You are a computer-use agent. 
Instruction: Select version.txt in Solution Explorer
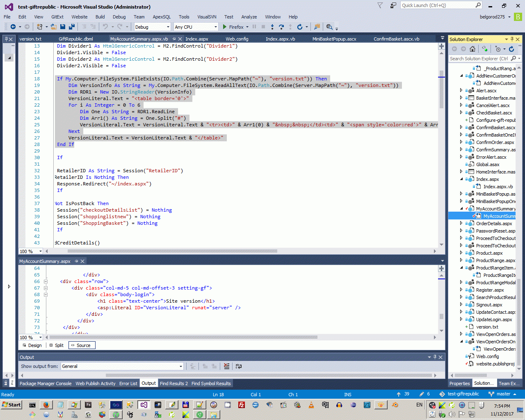click(487, 327)
